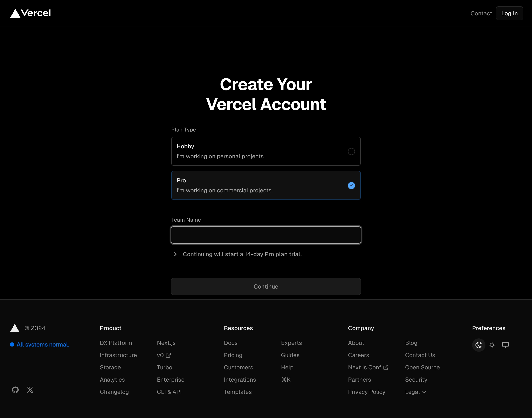Viewport: 532px width, 418px height.
Task: Open the Changelog footer link
Action: click(114, 392)
